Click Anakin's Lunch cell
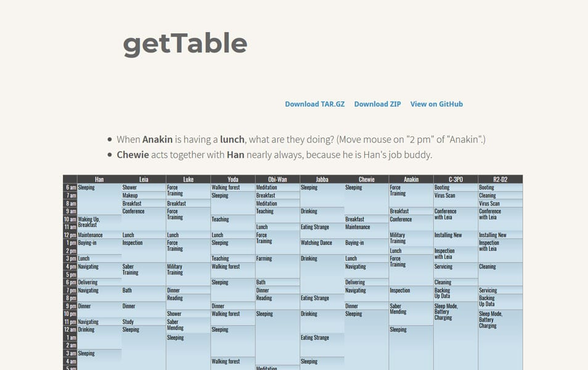588x370 pixels. tap(411, 250)
